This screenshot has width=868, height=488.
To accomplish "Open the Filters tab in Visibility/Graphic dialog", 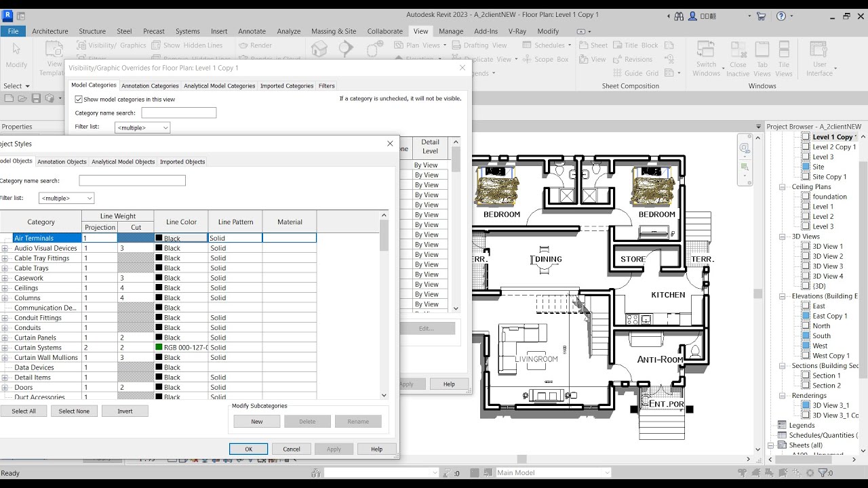I will 327,86.
